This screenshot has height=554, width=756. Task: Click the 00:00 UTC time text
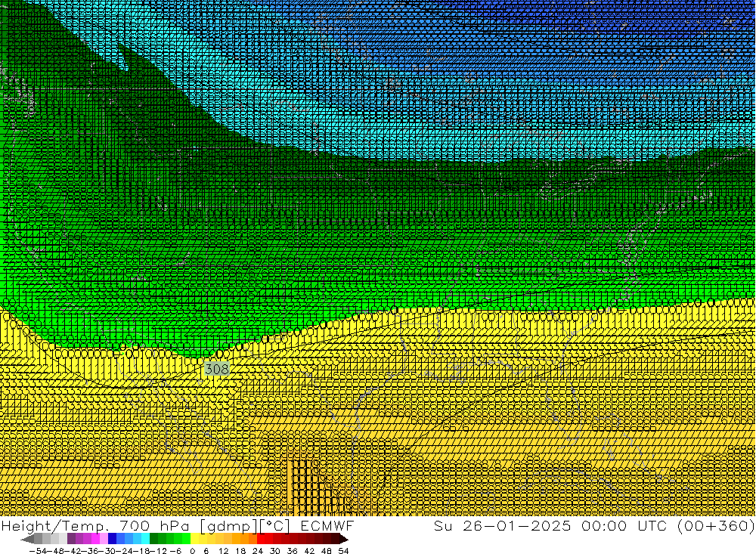point(623,525)
